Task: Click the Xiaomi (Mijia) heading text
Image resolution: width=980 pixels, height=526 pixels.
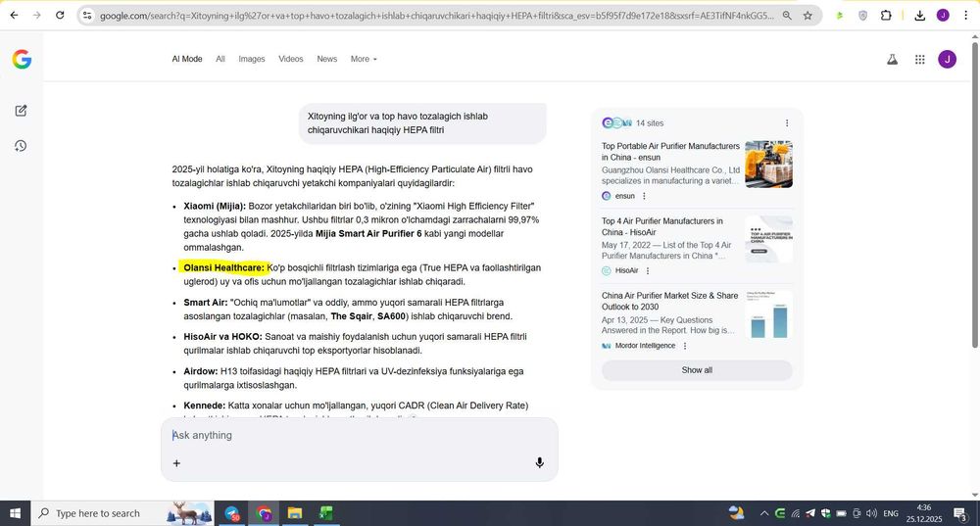Action: click(215, 206)
